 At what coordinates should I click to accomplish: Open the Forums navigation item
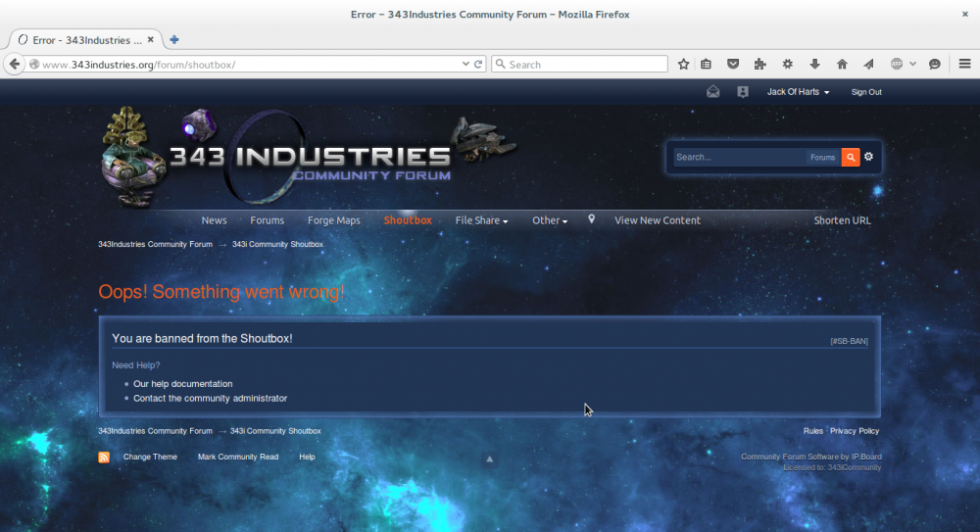click(267, 220)
